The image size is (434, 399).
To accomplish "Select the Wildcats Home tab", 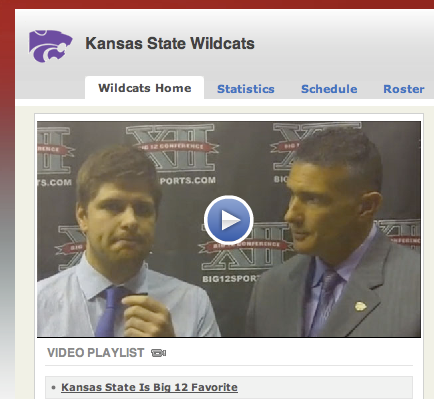I will (x=145, y=88).
